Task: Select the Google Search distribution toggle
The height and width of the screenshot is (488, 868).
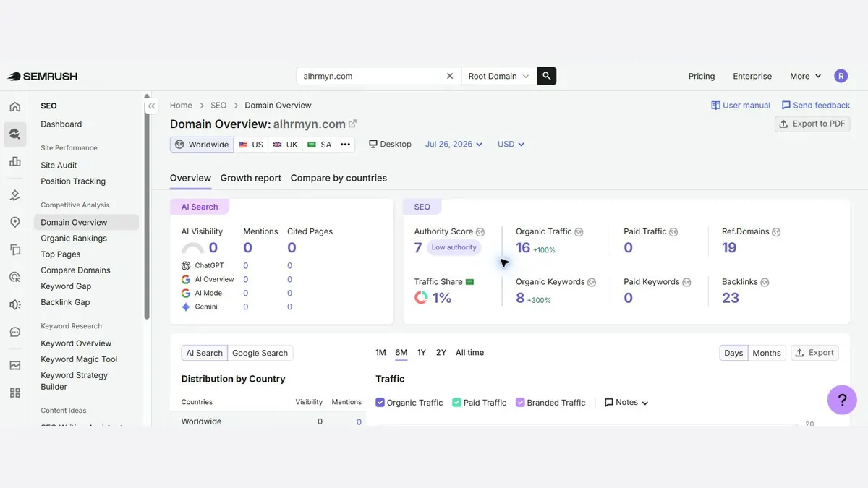Action: coord(260,353)
